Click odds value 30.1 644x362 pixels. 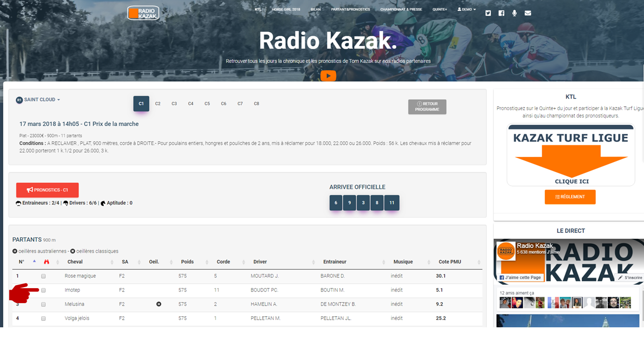[441, 276]
